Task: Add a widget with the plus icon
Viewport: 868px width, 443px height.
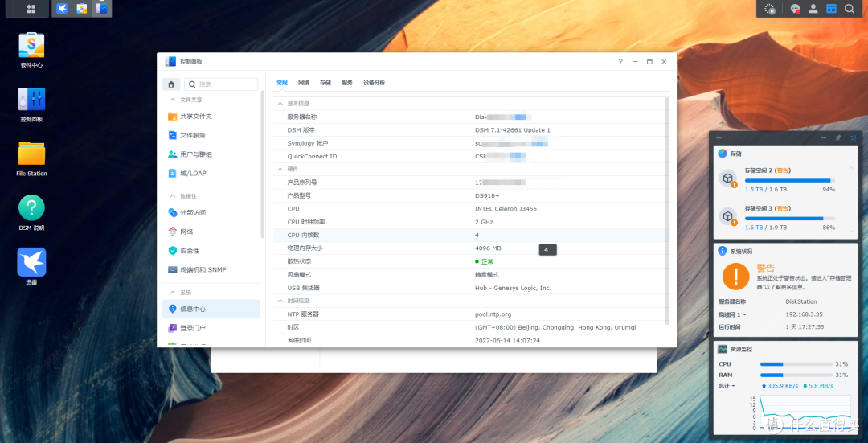Action: tap(719, 137)
